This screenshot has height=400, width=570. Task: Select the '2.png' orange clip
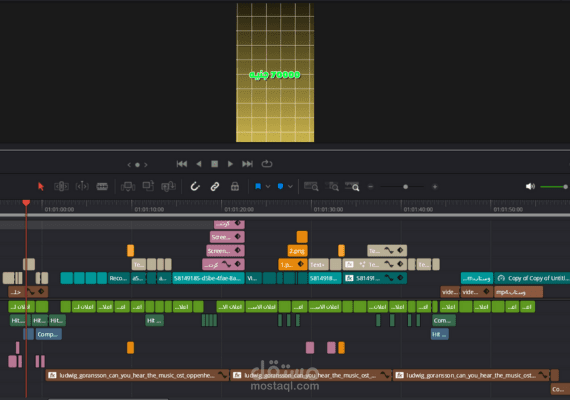point(297,251)
